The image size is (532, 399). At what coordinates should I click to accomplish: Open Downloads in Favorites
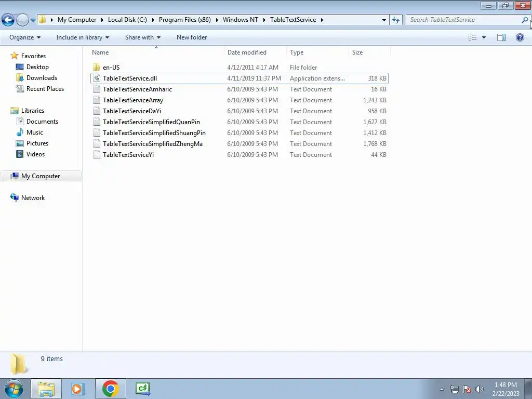pyautogui.click(x=42, y=78)
